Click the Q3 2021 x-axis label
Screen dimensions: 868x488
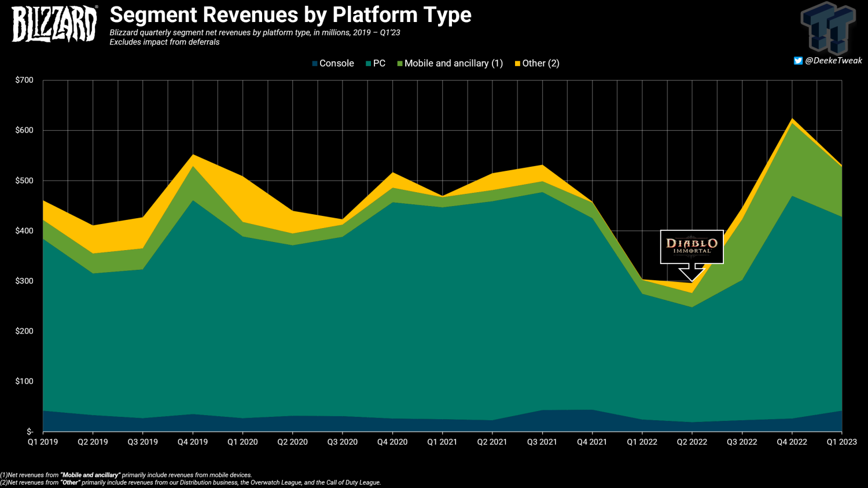[542, 442]
